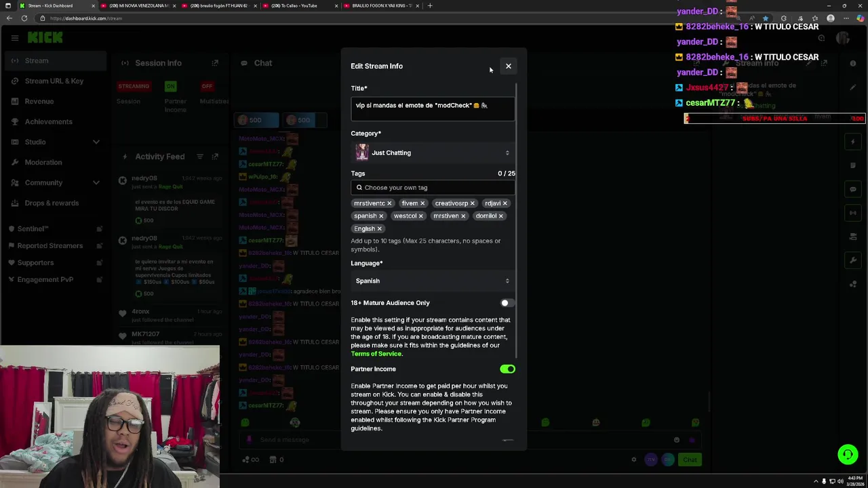Remove the mrstiventc tag
This screenshot has height=488, width=868.
[x=389, y=203]
